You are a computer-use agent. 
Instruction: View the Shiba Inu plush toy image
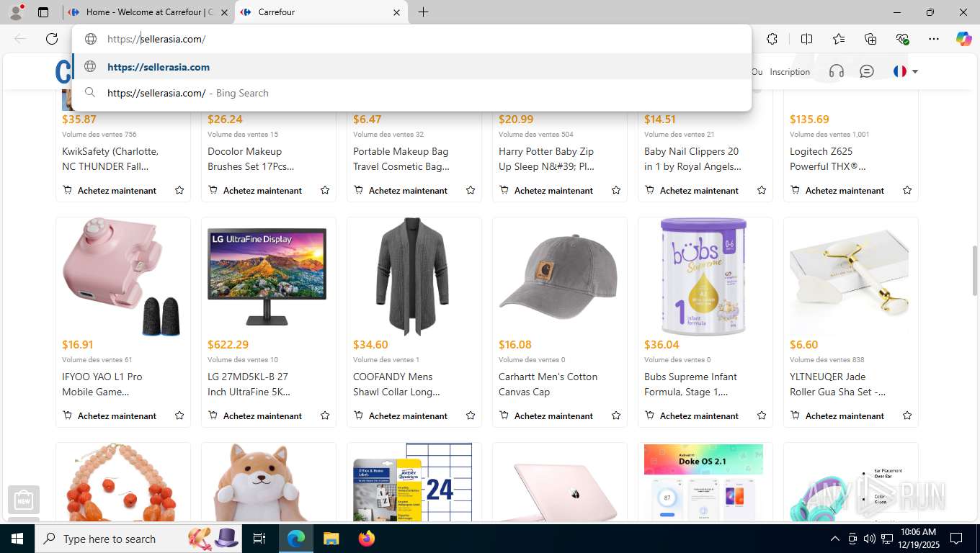(268, 482)
